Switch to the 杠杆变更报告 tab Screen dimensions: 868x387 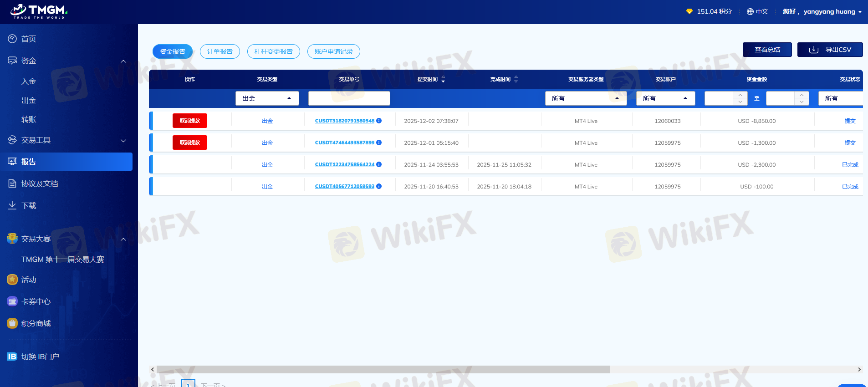click(x=274, y=51)
